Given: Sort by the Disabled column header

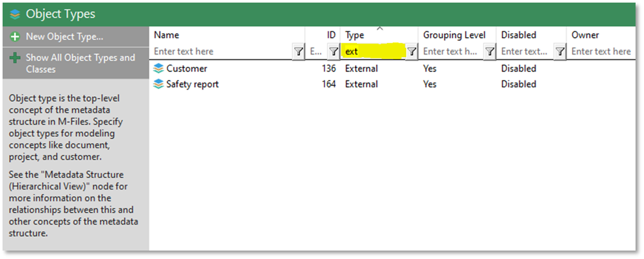Looking at the screenshot, I should point(519,35).
